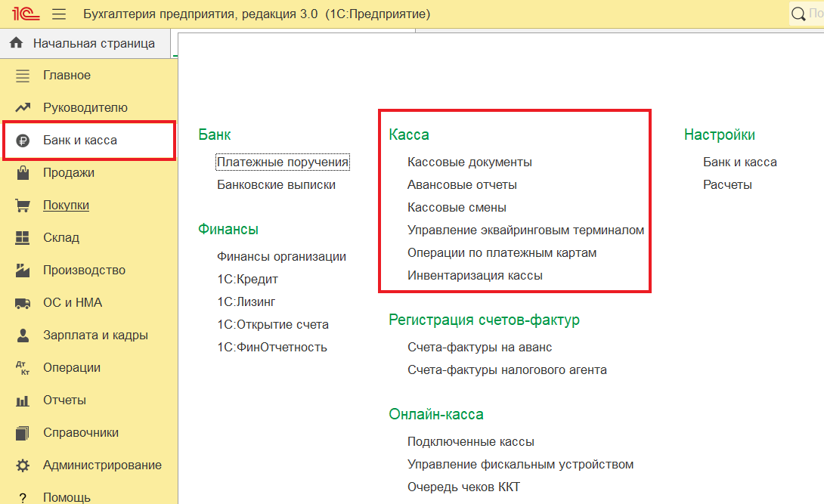Click the person icon for Зарплата и кадры
Viewport: 824px width, 504px height.
[x=23, y=335]
